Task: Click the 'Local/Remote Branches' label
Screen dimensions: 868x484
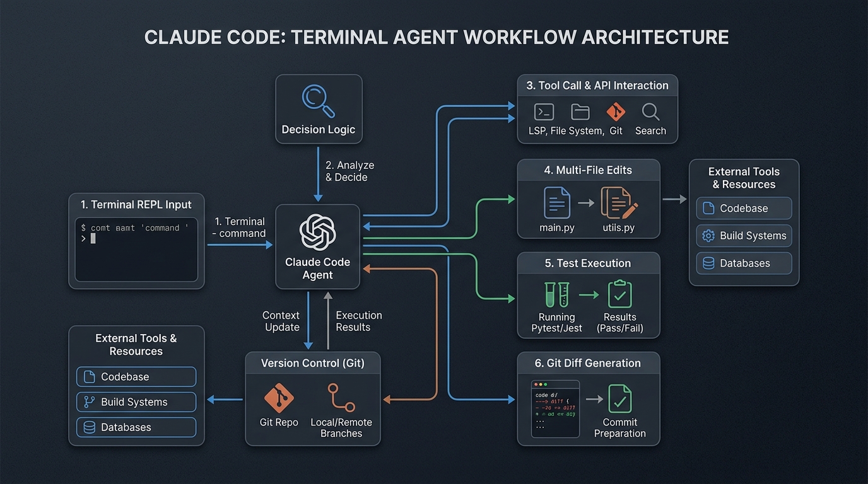Action: coord(341,428)
